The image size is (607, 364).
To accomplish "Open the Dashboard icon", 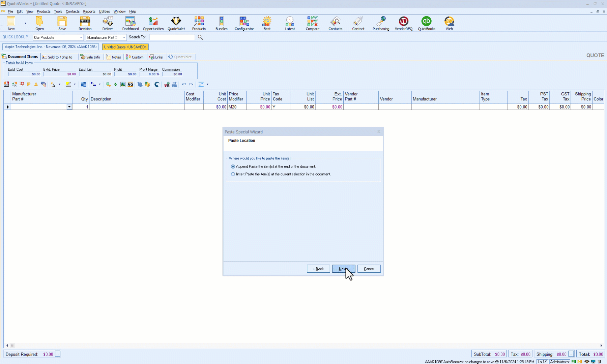I will (x=131, y=23).
